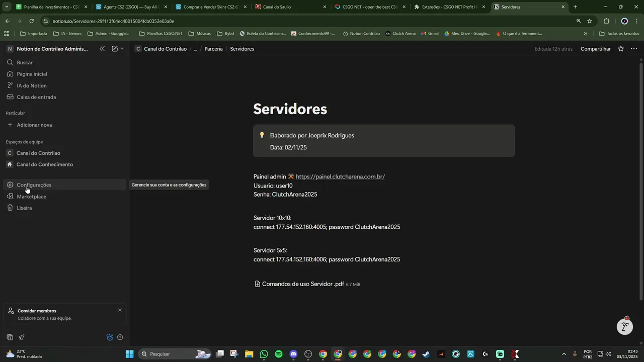Viewport: 644px width, 362px height.
Task: Click the paper plane icon at sidebar bottom
Action: point(22,337)
